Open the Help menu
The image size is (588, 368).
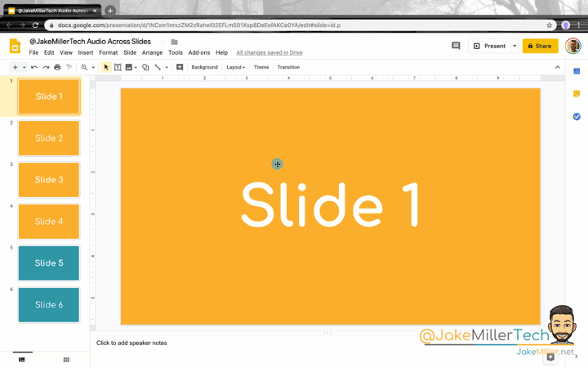pos(221,52)
